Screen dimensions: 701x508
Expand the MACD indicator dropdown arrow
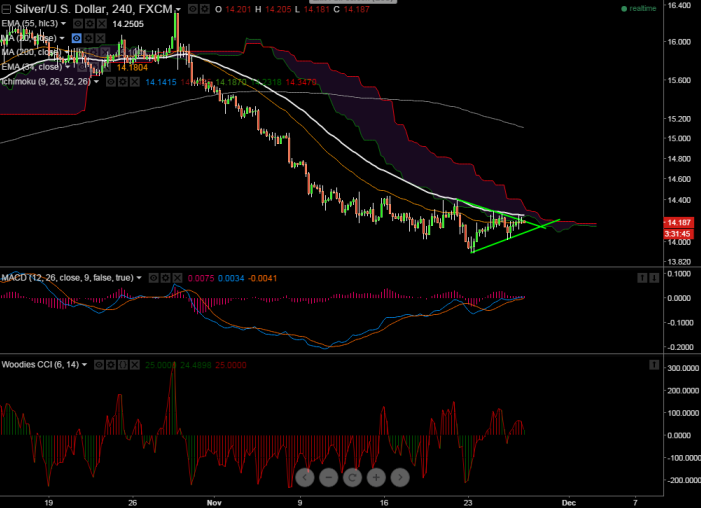pos(139,278)
